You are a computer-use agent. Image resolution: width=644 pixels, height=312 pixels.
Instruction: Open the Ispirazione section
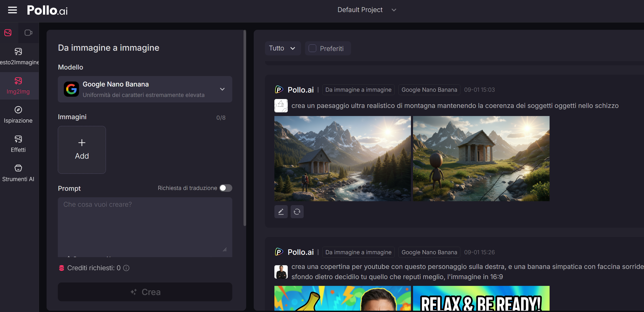point(18,115)
